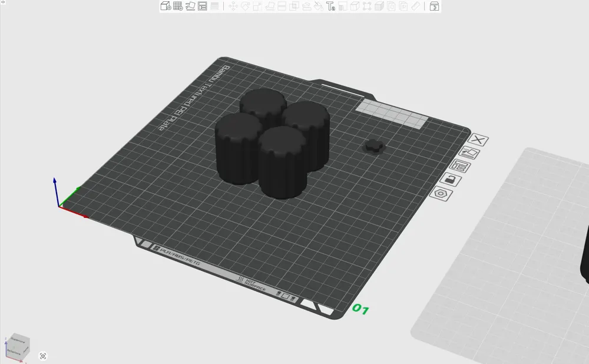589x364 pixels.
Task: Click the view-fit icon beside navigation cube
Action: point(43,356)
